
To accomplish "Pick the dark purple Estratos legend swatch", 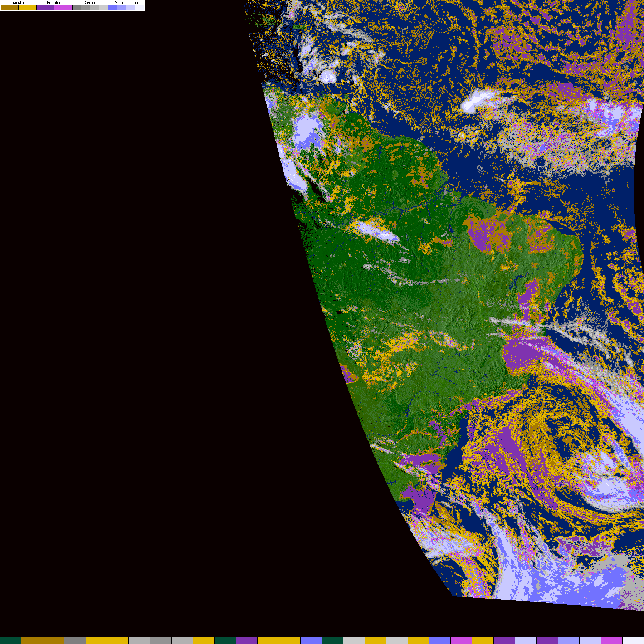I will pos(45,7).
